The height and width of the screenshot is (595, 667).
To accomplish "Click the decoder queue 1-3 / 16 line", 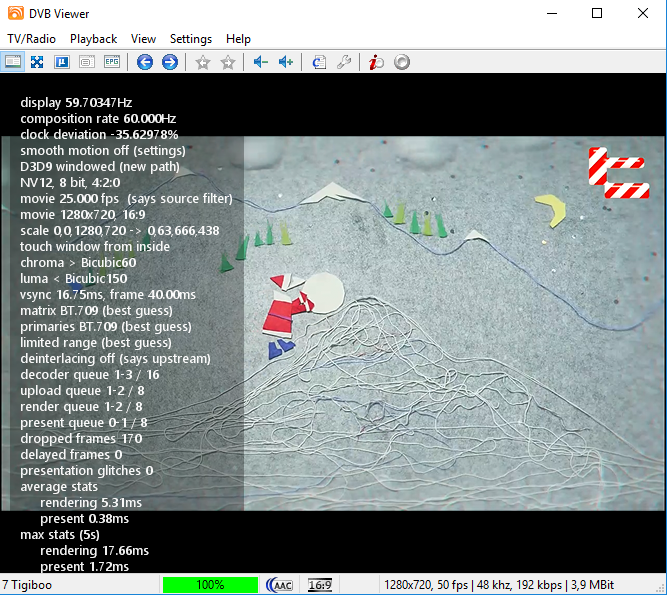I will point(90,375).
